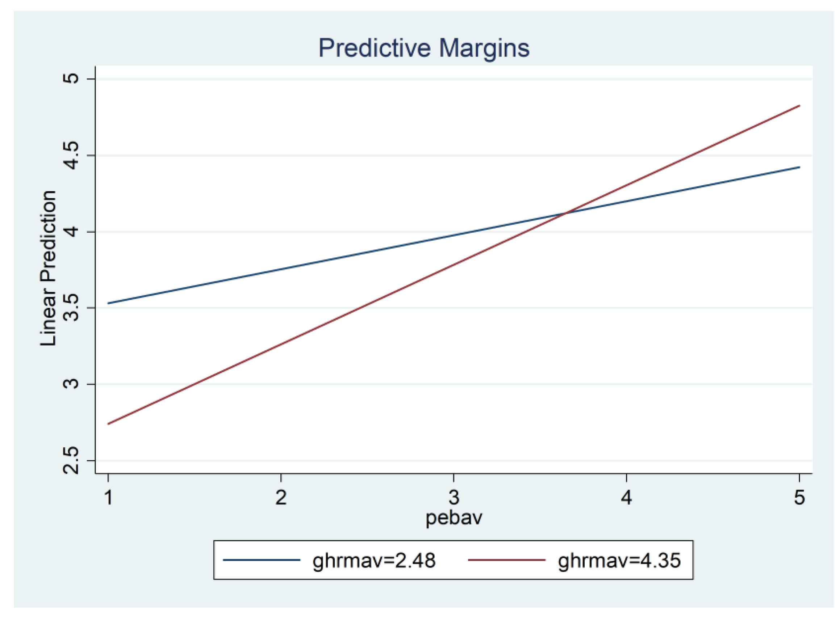Screen dimensions: 840x621
Task: Click the red line sample in the legend
Action: (506, 560)
